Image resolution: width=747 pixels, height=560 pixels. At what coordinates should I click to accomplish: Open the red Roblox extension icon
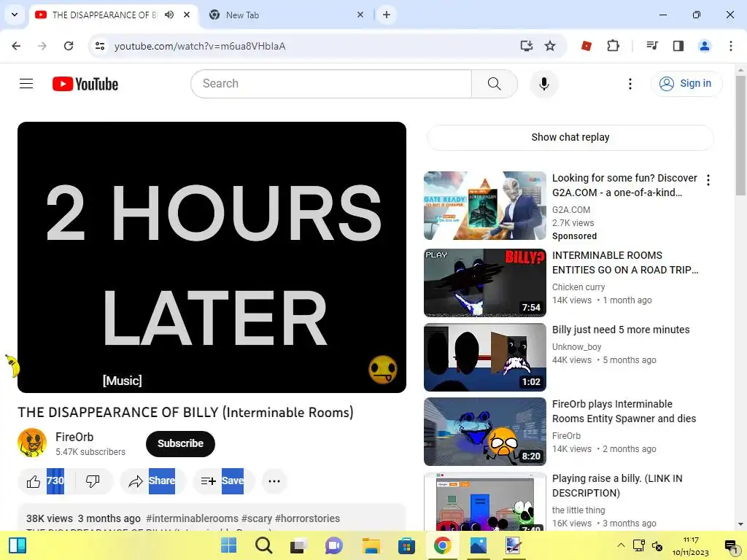587,46
